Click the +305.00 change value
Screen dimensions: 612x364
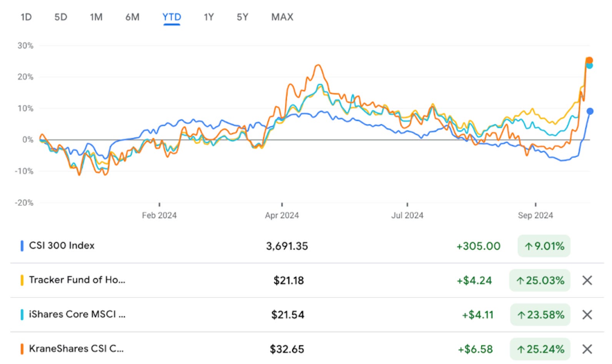[x=478, y=246]
